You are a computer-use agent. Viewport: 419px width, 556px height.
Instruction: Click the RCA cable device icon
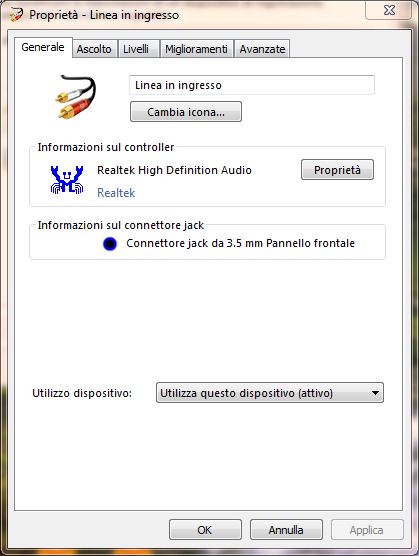pos(75,96)
